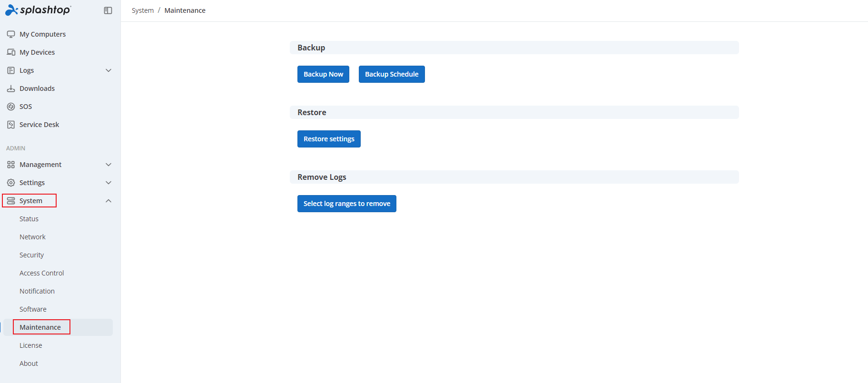
Task: Collapse the sidebar panel icon
Action: [x=108, y=10]
